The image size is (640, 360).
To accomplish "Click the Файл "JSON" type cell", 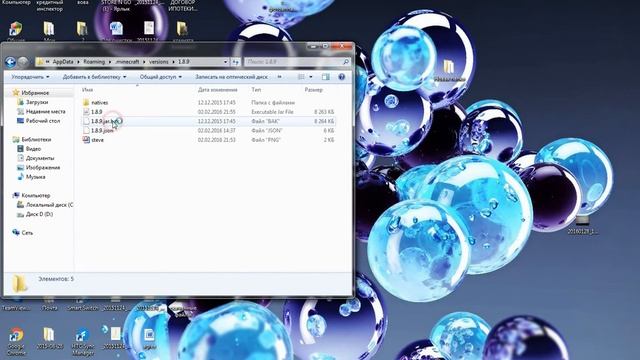I will pyautogui.click(x=267, y=131).
